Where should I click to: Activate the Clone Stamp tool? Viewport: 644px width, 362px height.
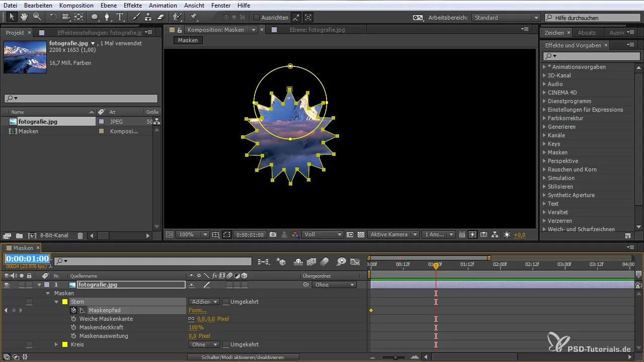point(148,17)
